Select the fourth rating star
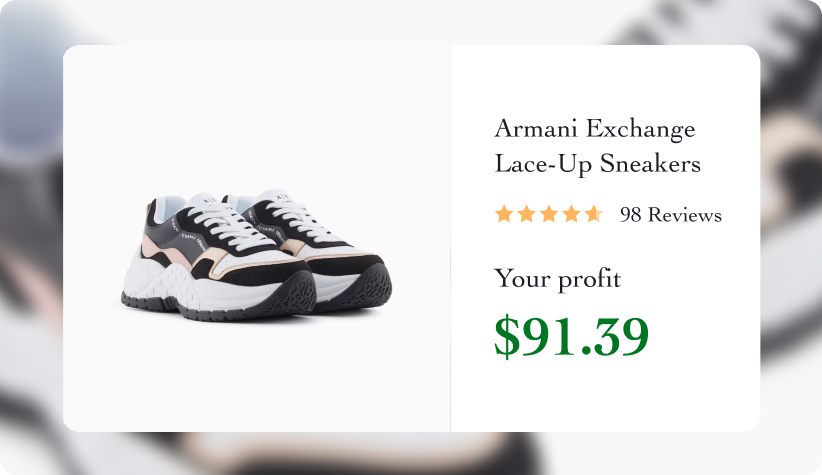This screenshot has width=822, height=475. pyautogui.click(x=571, y=214)
